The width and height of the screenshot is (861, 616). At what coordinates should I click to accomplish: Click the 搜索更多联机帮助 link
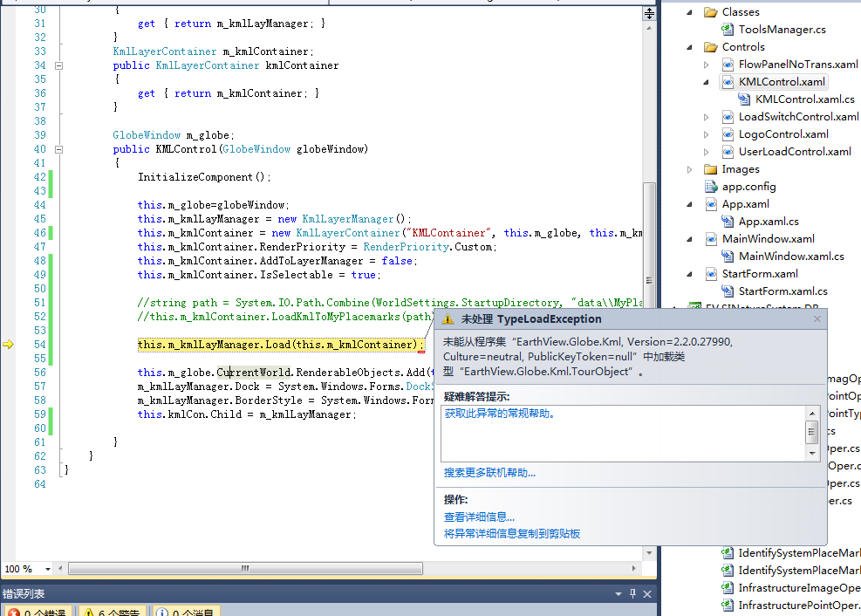(489, 473)
